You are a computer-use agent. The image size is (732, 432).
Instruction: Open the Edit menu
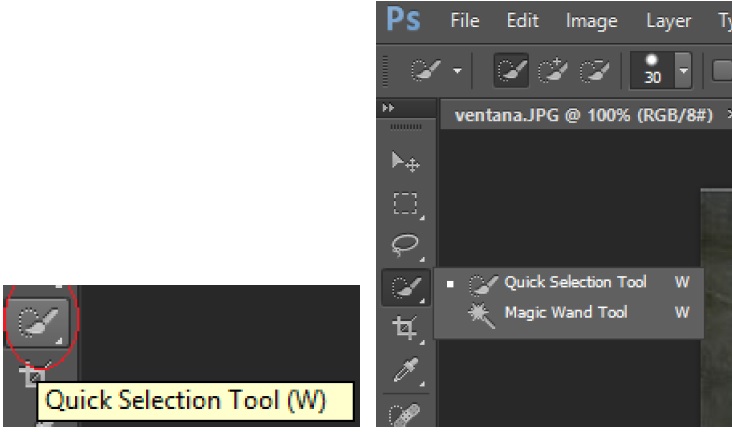click(523, 21)
